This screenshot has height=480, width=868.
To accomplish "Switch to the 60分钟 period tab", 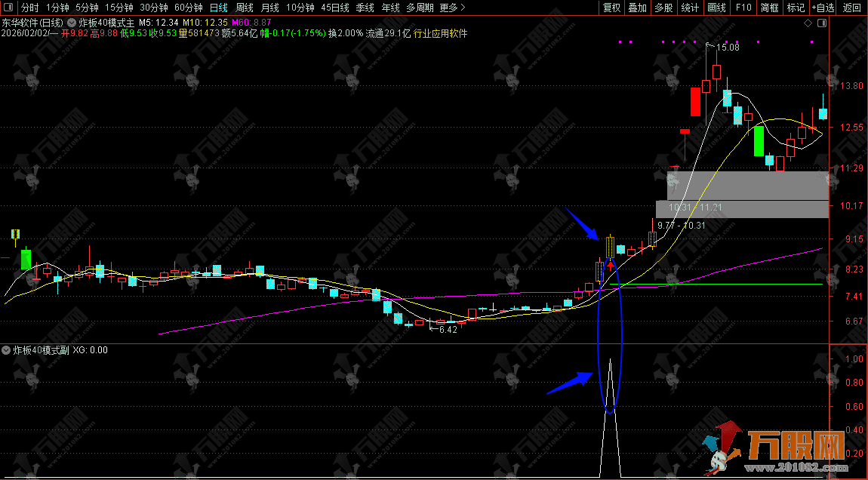I will [x=188, y=8].
